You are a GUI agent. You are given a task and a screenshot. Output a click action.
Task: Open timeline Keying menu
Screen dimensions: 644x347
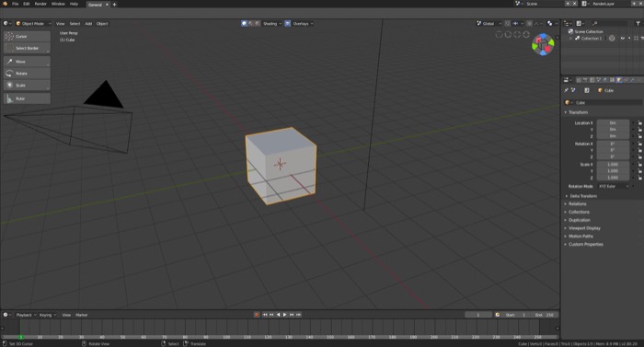47,315
